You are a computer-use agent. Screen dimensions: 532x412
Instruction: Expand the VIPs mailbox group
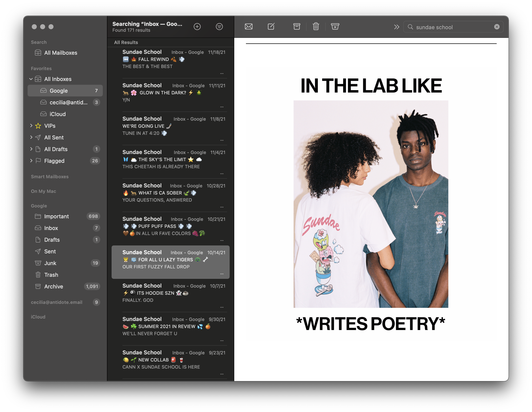click(x=31, y=126)
